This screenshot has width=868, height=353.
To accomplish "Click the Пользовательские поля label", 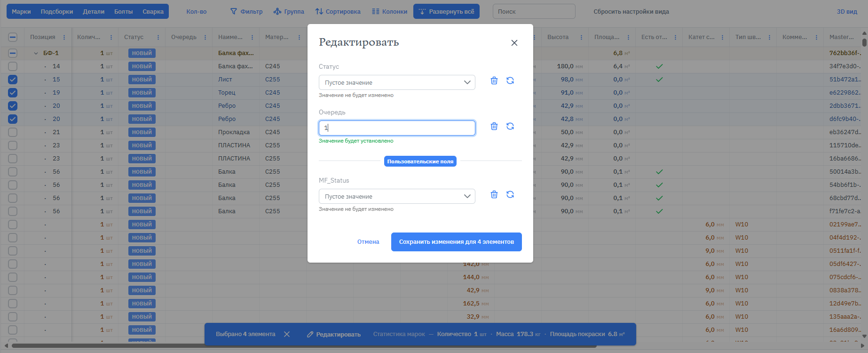I will point(420,161).
